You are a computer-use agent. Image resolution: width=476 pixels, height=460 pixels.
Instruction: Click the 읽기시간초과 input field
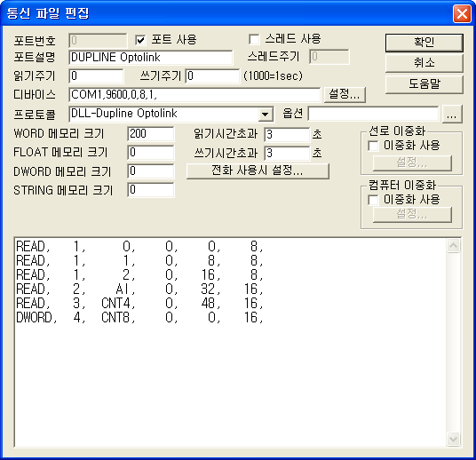coord(287,134)
